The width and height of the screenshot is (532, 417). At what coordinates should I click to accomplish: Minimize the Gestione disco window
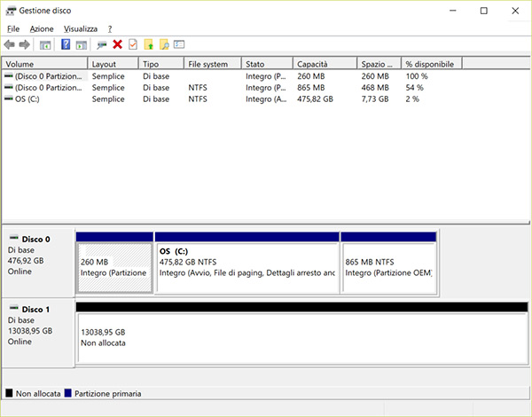452,11
